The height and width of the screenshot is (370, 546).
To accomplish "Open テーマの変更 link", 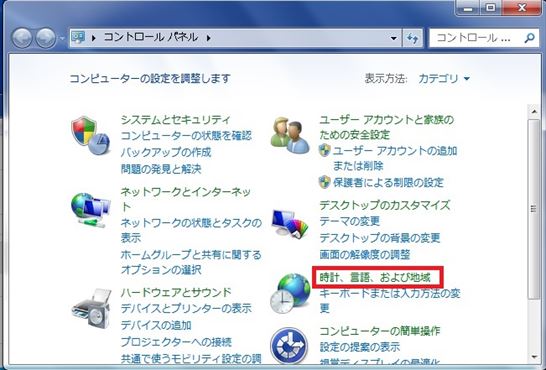I will coord(349,221).
